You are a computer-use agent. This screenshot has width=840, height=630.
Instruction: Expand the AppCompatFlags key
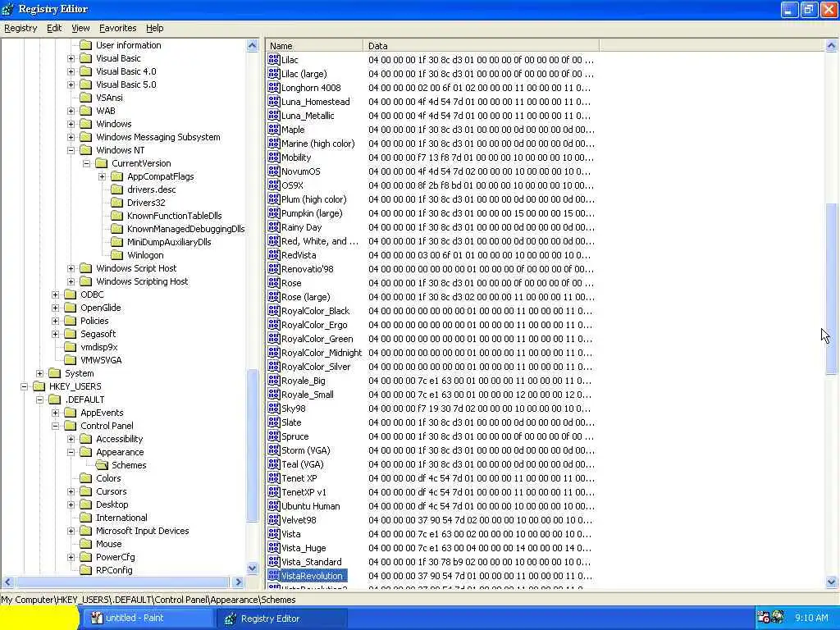(x=102, y=176)
